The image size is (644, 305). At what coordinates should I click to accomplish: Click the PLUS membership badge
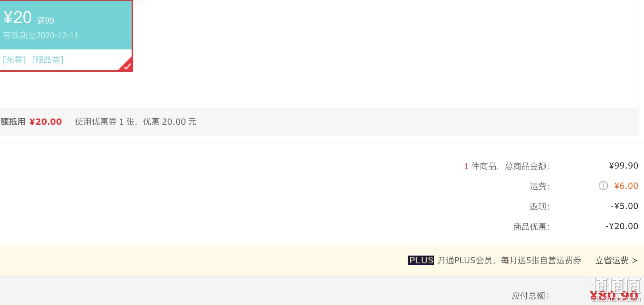(421, 260)
